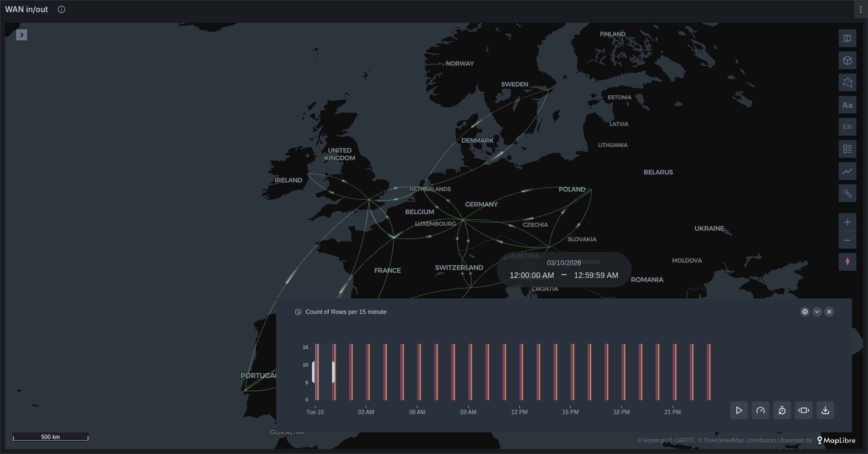Click the GERMANY map label
This screenshot has width=868, height=454.
pos(482,204)
